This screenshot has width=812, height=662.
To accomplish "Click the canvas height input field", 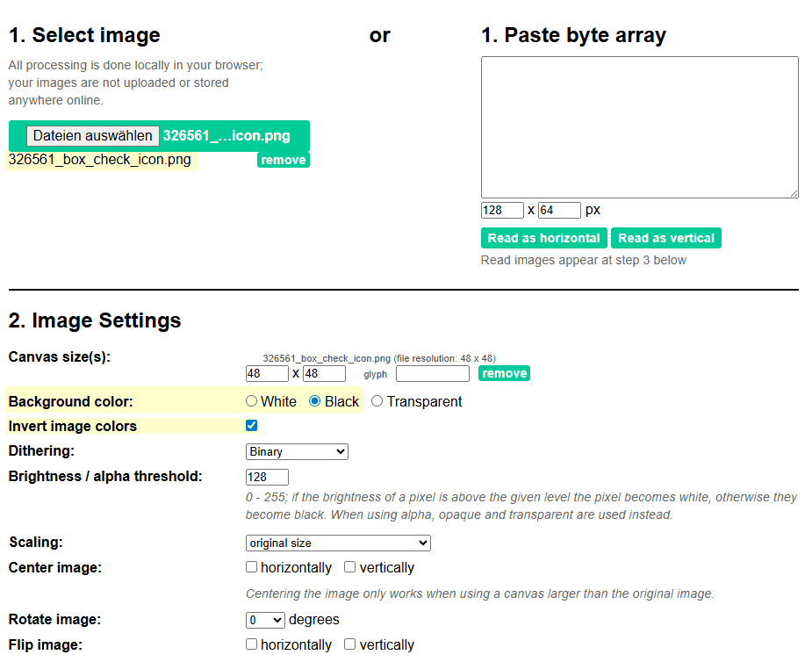I will pos(324,374).
